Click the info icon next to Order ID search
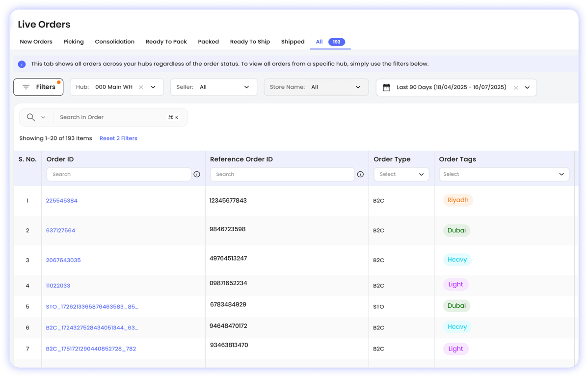The width and height of the screenshot is (588, 377). click(197, 174)
